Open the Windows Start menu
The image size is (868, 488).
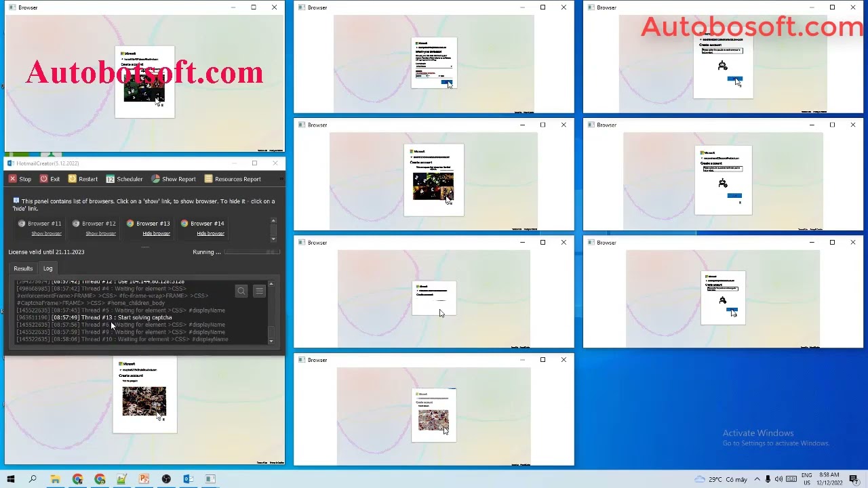[11, 479]
